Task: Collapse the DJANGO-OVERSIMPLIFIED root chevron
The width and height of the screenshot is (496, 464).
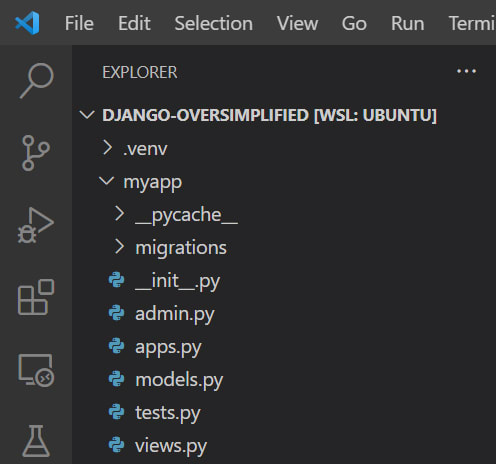Action: pyautogui.click(x=87, y=115)
